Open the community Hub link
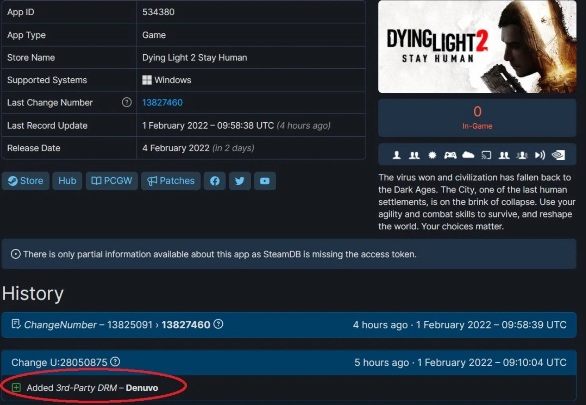The image size is (586, 405). coord(67,181)
